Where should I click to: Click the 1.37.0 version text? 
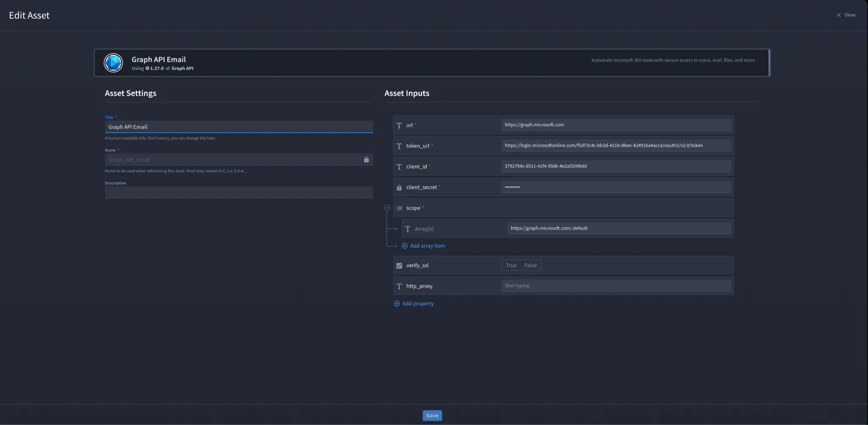pyautogui.click(x=157, y=68)
